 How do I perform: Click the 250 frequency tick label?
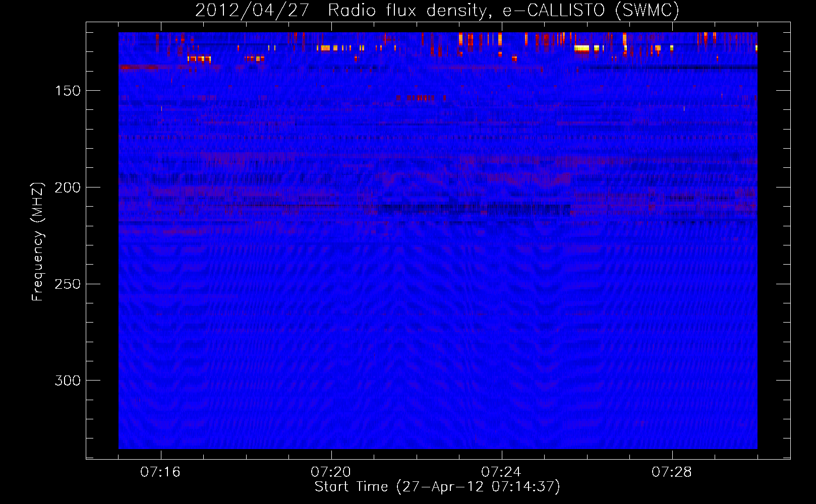pos(68,284)
